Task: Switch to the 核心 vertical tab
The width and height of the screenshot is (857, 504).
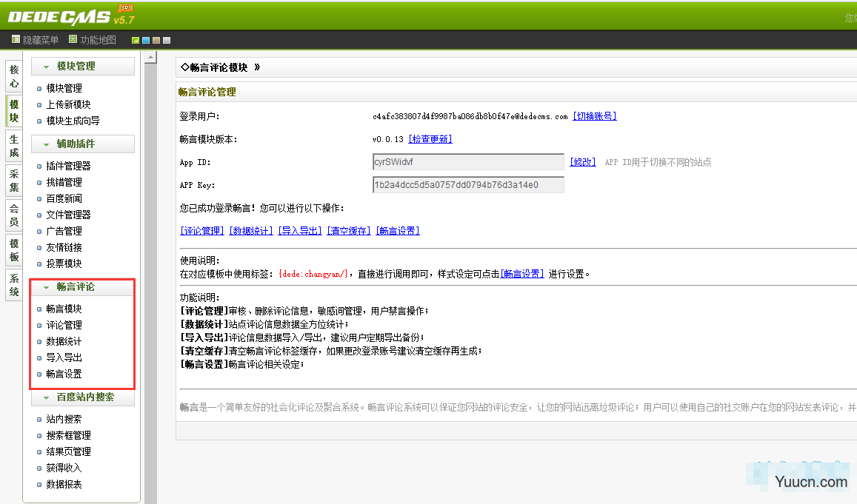Action: [x=13, y=76]
